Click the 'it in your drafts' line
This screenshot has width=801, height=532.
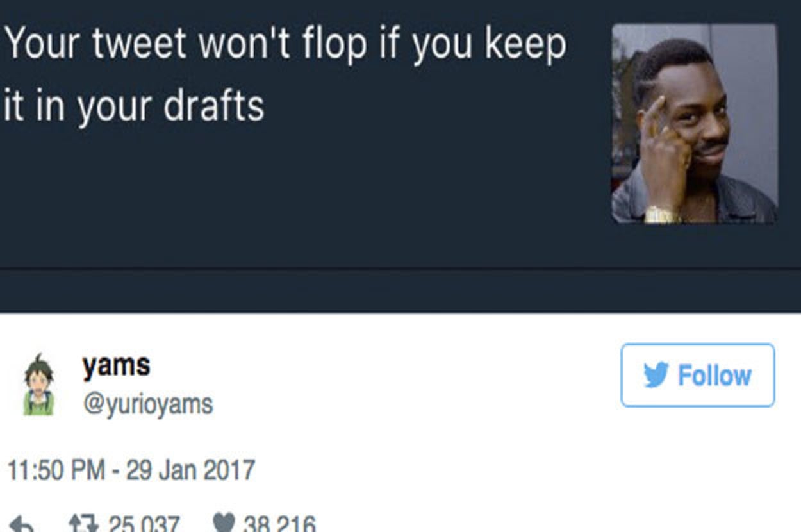pos(133,104)
